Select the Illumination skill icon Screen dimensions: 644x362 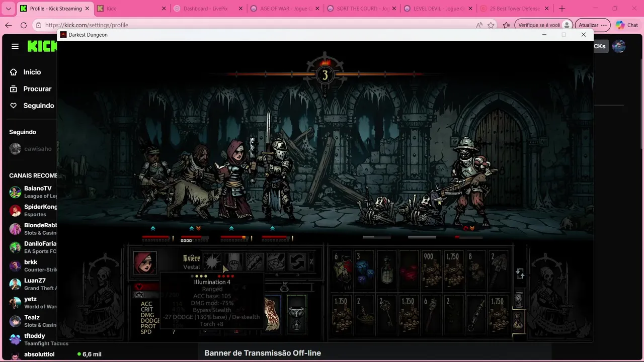(x=212, y=261)
